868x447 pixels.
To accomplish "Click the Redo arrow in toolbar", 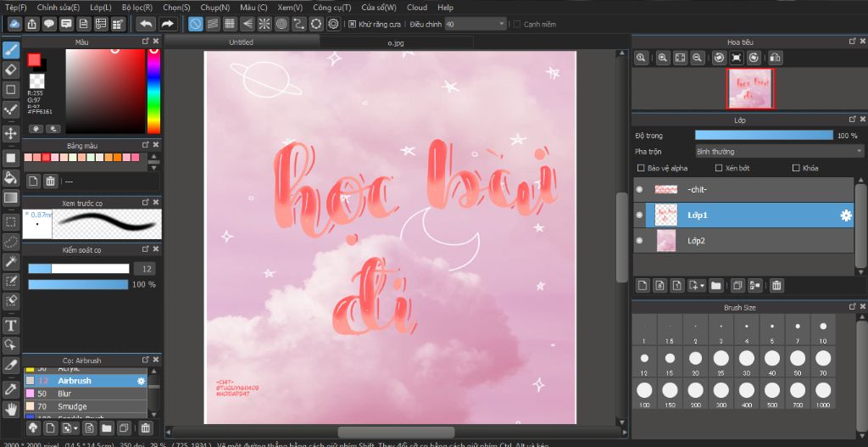I will tap(168, 24).
